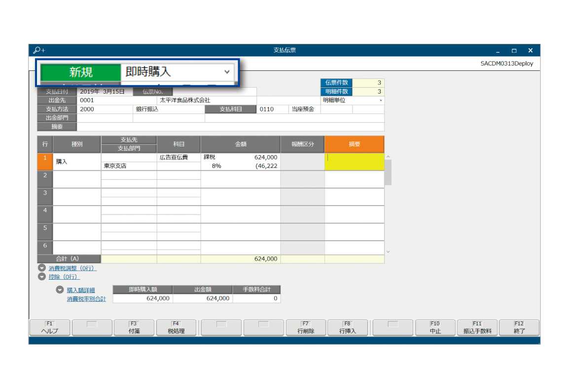Click the magnifier zoom icon in title bar
This screenshot has height=392, width=570.
38,50
